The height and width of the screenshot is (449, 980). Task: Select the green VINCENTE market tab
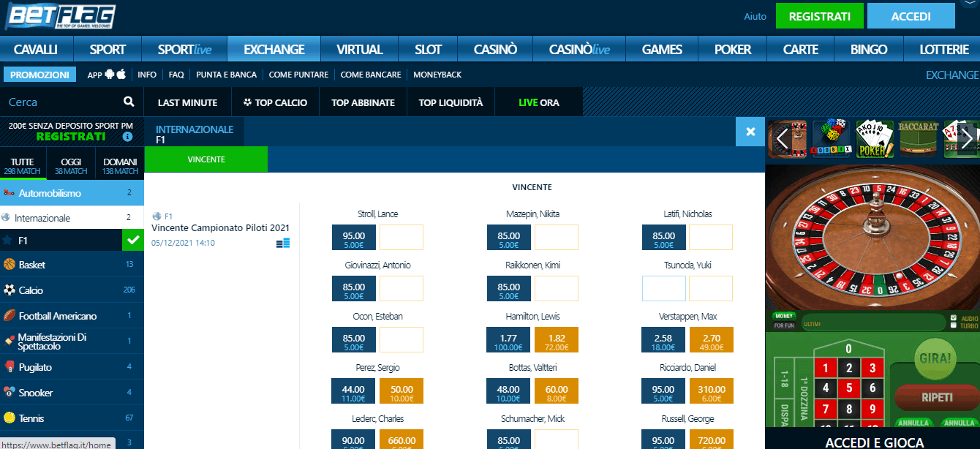click(x=206, y=159)
